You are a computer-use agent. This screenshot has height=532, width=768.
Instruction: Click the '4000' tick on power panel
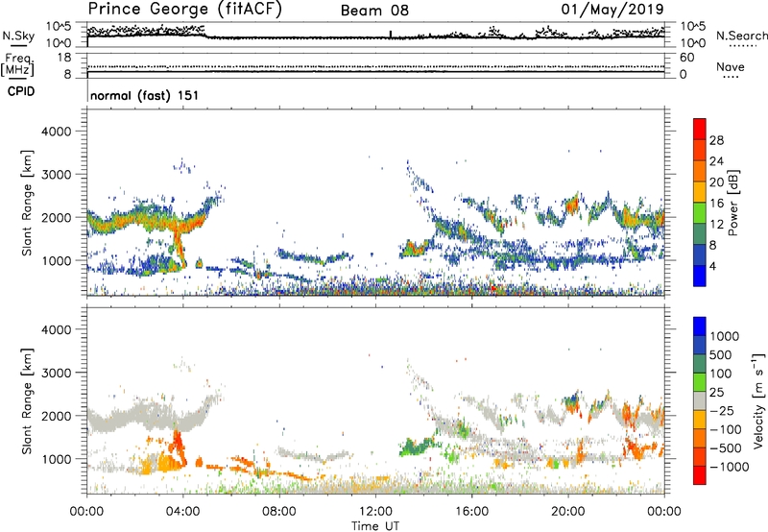click(x=56, y=132)
